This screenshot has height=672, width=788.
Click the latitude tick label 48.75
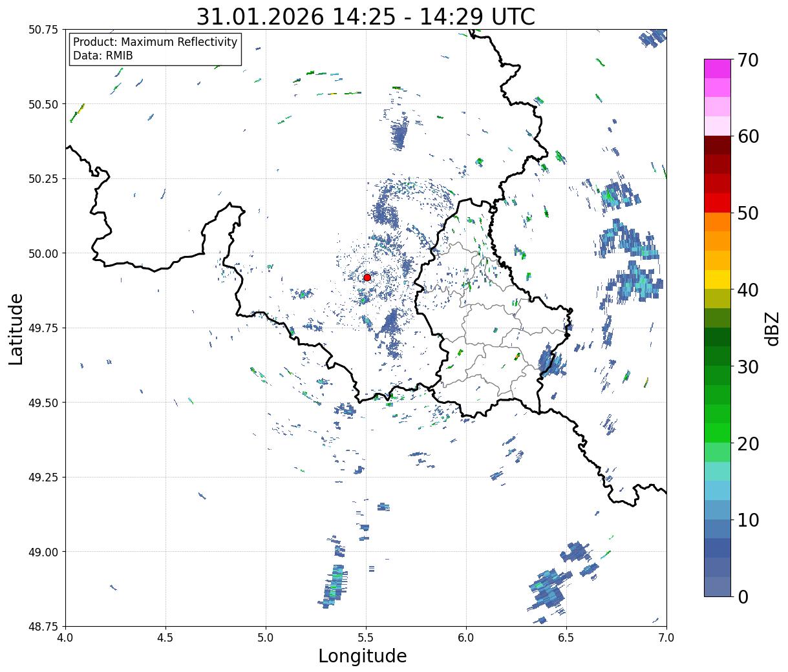tap(43, 626)
